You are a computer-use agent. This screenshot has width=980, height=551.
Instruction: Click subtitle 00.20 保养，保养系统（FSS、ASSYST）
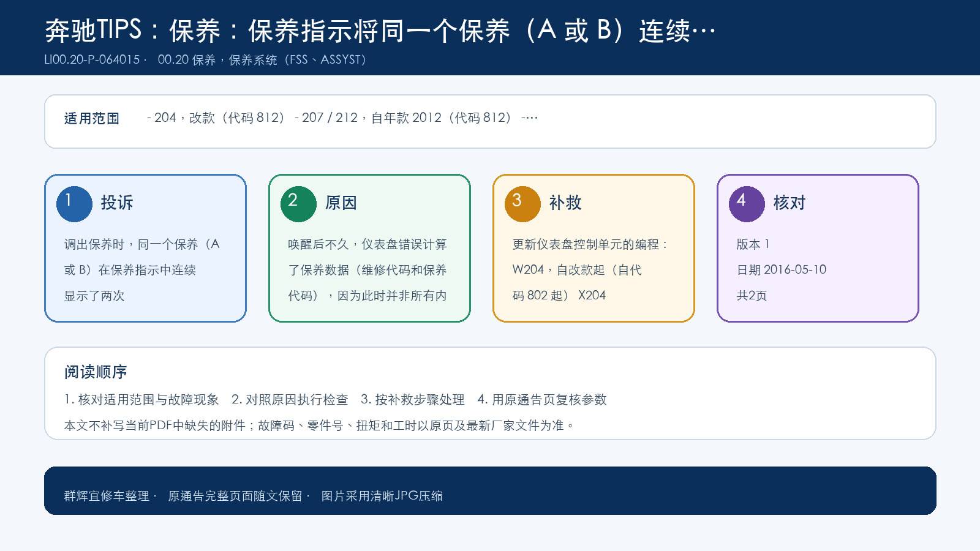(x=262, y=60)
